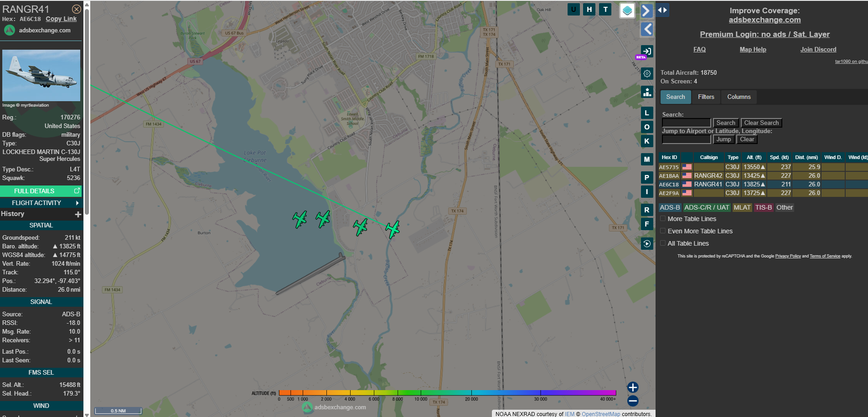Sort table by Hex ID column
Viewport: 868px width, 417px height.
tap(669, 157)
